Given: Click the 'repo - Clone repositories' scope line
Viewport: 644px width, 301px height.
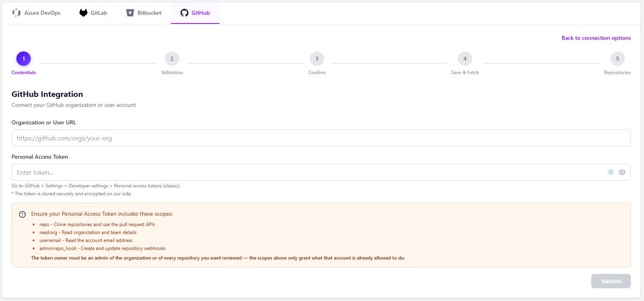Looking at the screenshot, I should (x=97, y=224).
